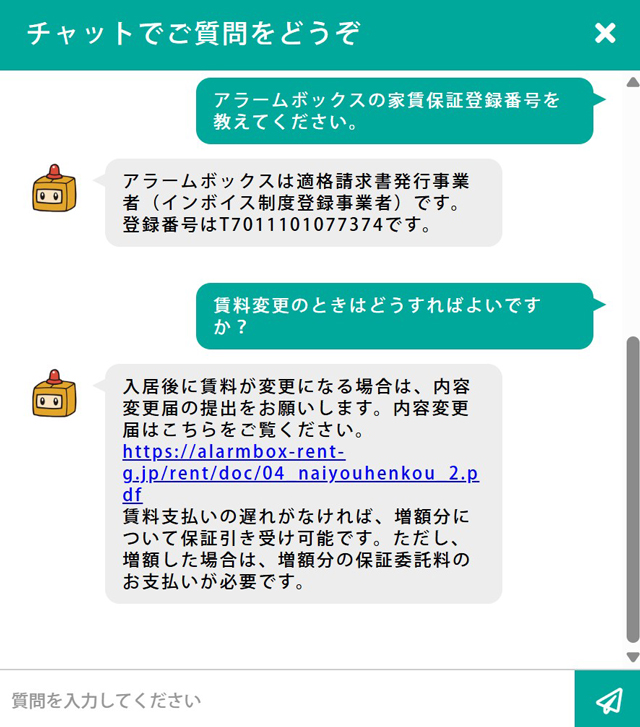Click the question input field
This screenshot has width=640, height=727.
(x=287, y=700)
